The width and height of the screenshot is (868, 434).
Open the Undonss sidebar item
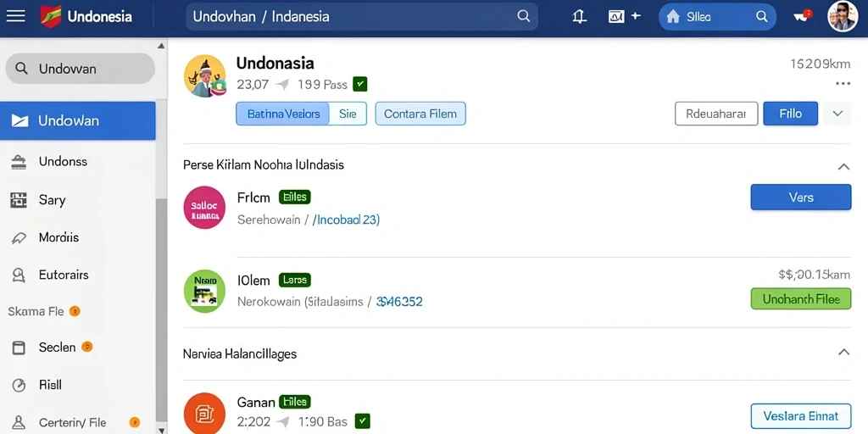pos(77,162)
